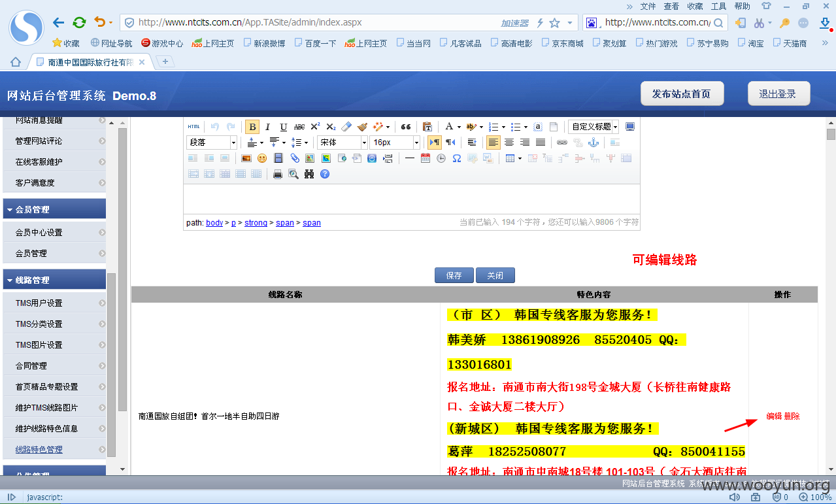
Task: Insert a picture with the image icon
Action: (x=246, y=158)
